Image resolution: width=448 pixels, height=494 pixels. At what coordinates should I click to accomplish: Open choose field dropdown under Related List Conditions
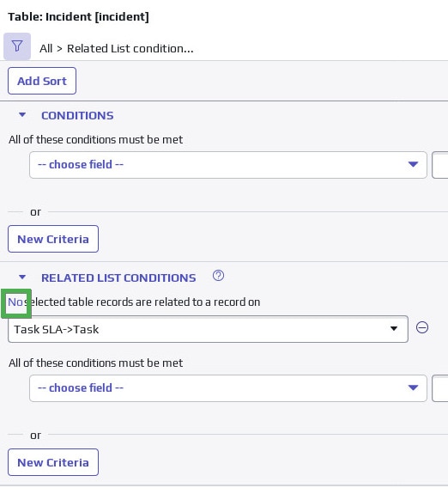coord(228,388)
